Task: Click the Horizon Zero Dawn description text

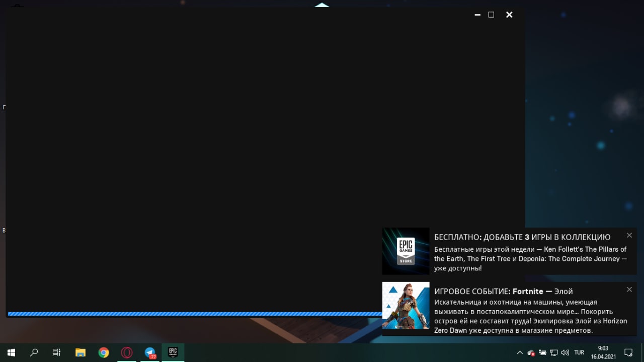Action: (x=531, y=316)
